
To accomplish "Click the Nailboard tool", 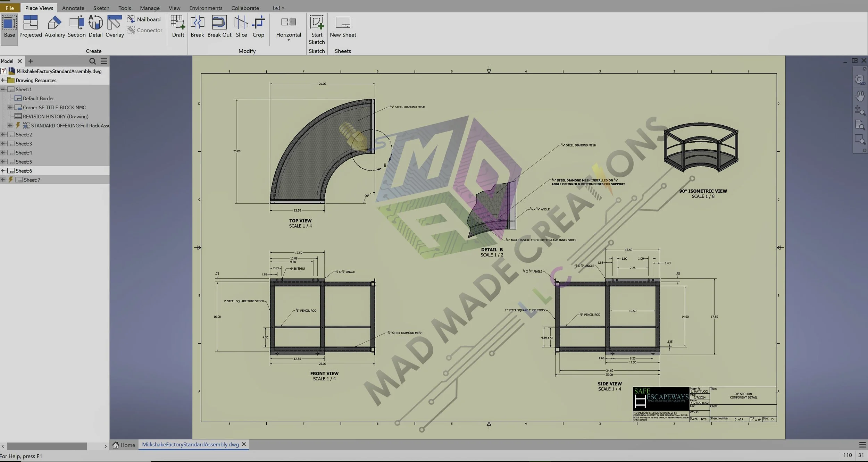I will click(x=144, y=19).
